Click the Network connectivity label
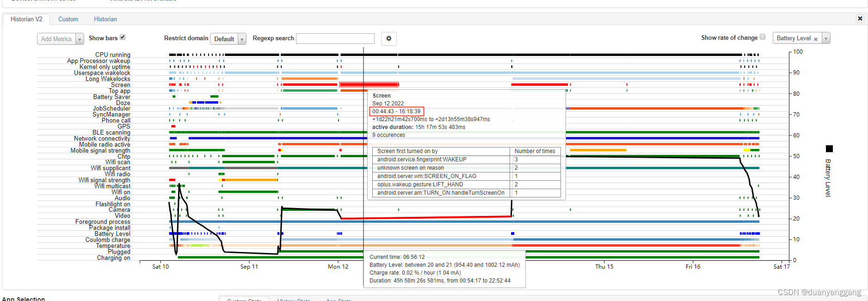 coord(102,138)
